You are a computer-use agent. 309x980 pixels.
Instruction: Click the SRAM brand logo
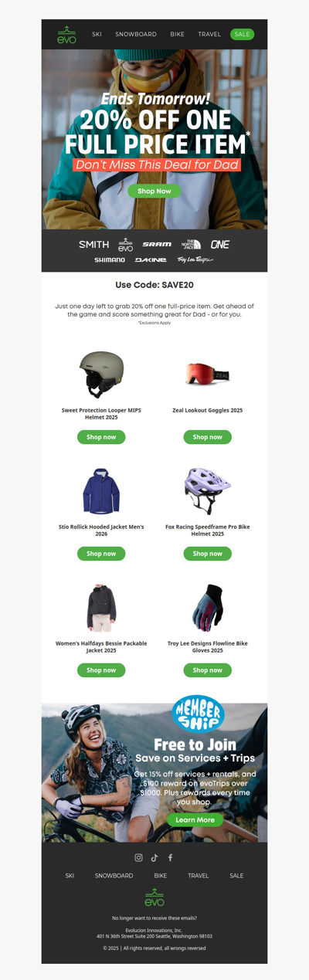[x=157, y=244]
